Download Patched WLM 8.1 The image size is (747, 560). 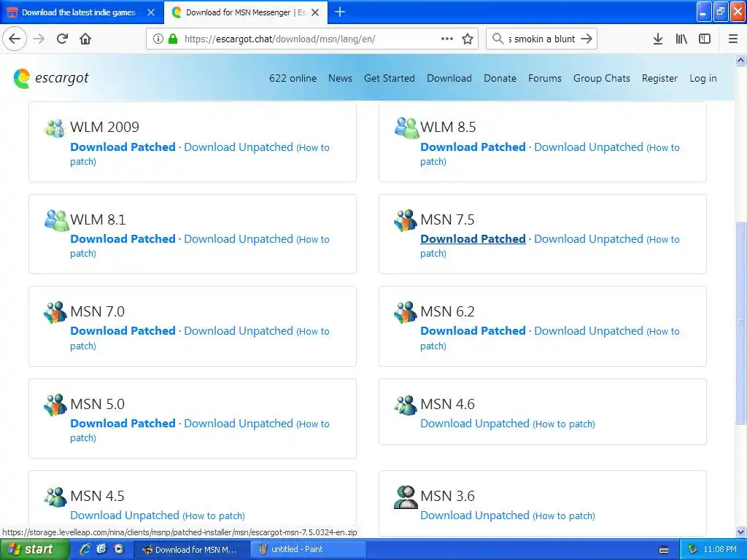point(123,238)
